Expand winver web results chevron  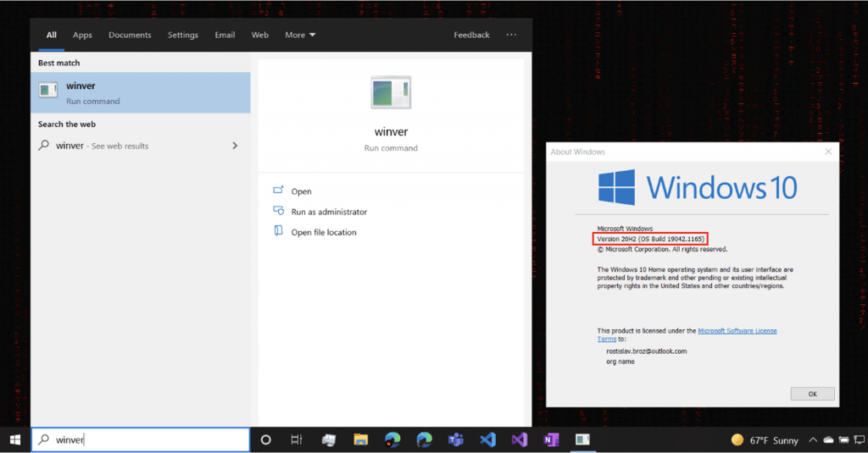235,146
